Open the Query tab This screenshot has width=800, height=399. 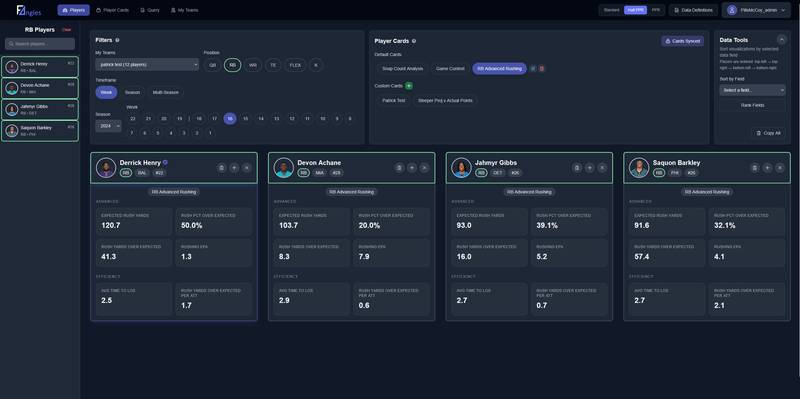click(150, 10)
